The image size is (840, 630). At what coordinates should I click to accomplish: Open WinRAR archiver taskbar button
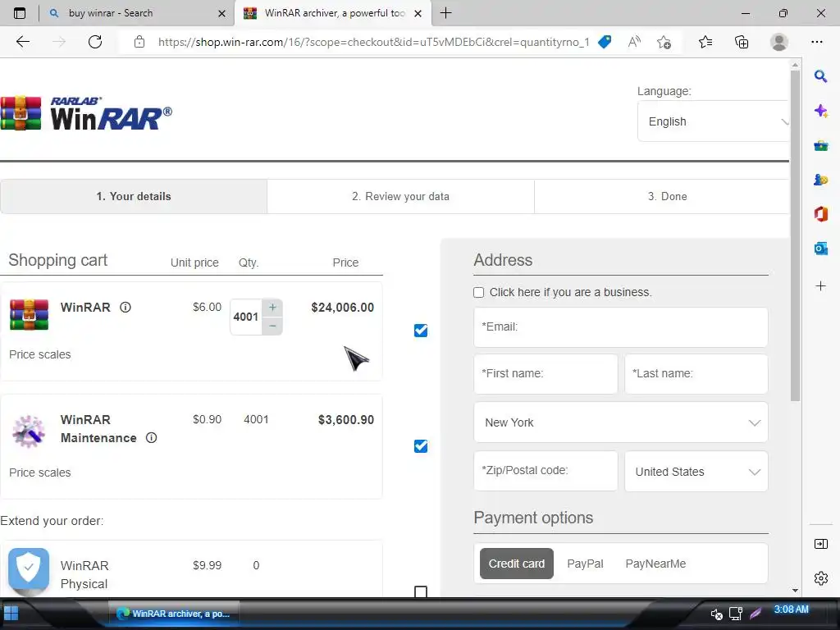coord(174,614)
